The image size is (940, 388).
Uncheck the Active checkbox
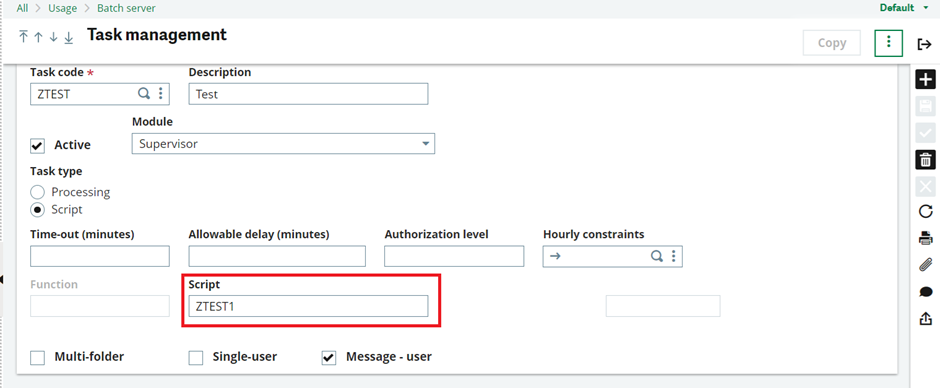point(38,145)
